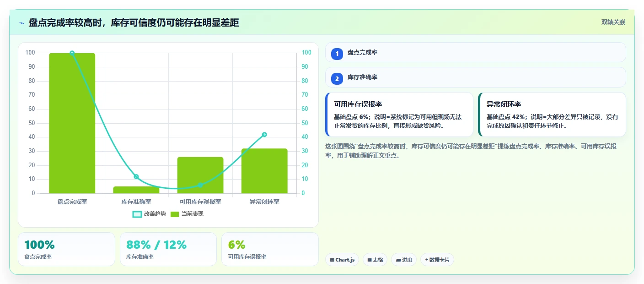Image resolution: width=644 pixels, height=284 pixels.
Task: Click the x-axis label 库存准确率
Action: (136, 202)
